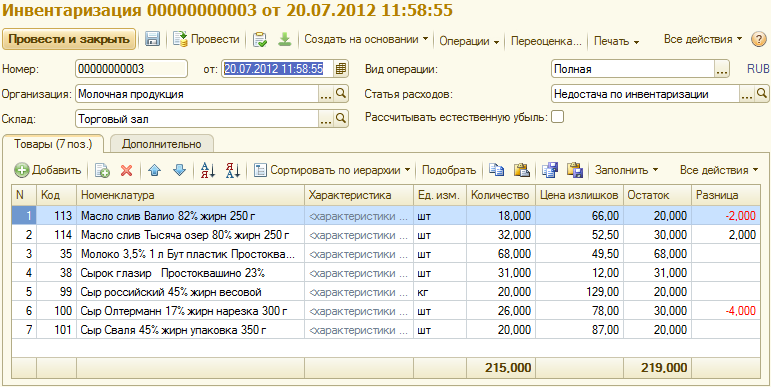Move row down with blue down arrow
This screenshot has height=387, width=771.
point(179,170)
